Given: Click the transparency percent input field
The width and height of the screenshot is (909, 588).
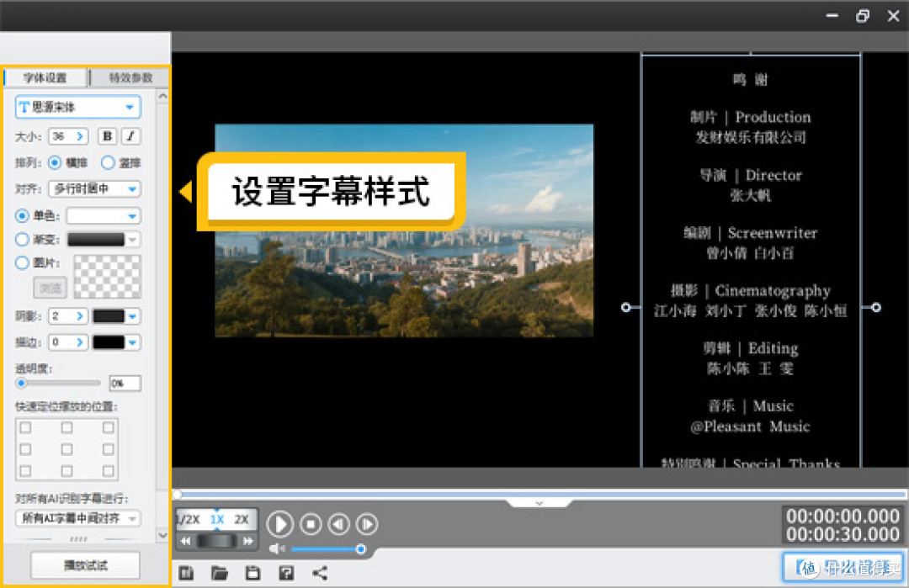Looking at the screenshot, I should 125,383.
